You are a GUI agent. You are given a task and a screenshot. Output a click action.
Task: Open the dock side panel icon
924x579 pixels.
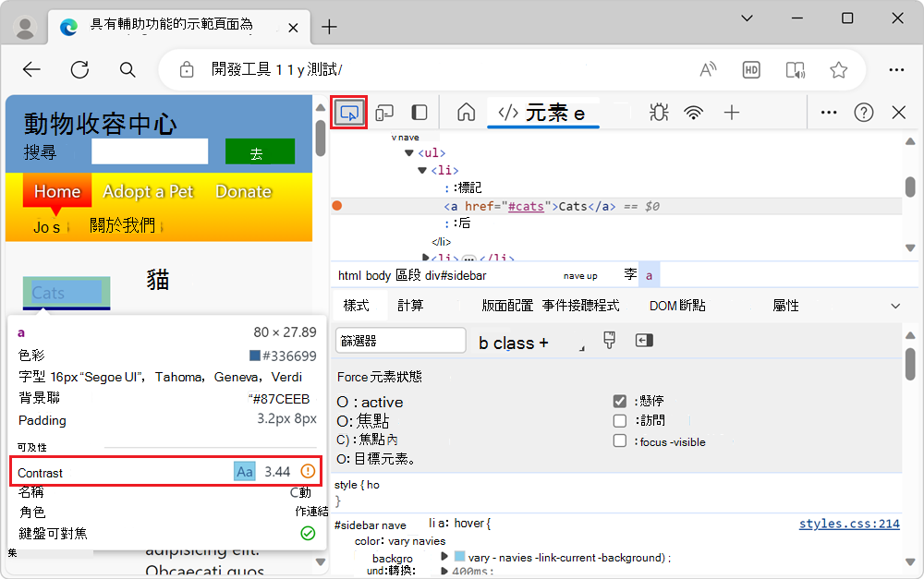419,111
